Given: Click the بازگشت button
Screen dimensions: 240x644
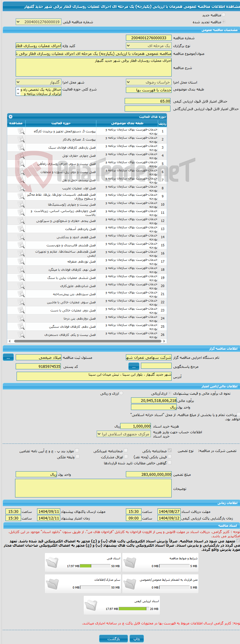Looking at the screenshot, I should coord(114,639).
